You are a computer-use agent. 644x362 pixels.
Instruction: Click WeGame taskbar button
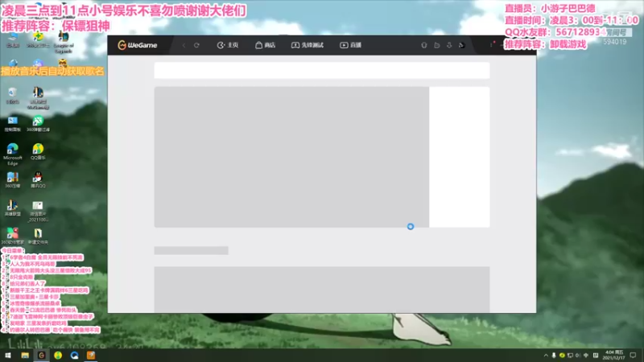coord(42,355)
